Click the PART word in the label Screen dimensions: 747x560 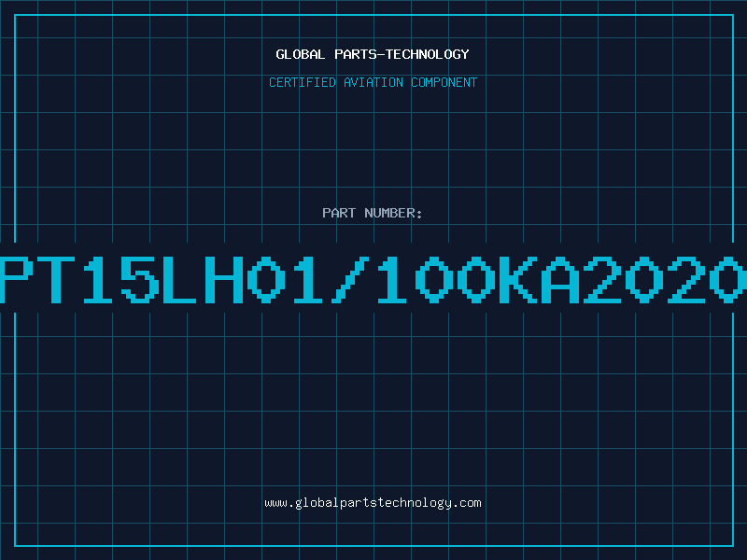339,213
